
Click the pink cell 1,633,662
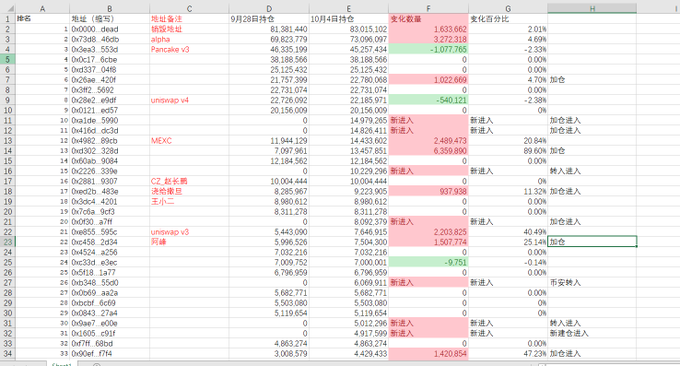click(428, 29)
